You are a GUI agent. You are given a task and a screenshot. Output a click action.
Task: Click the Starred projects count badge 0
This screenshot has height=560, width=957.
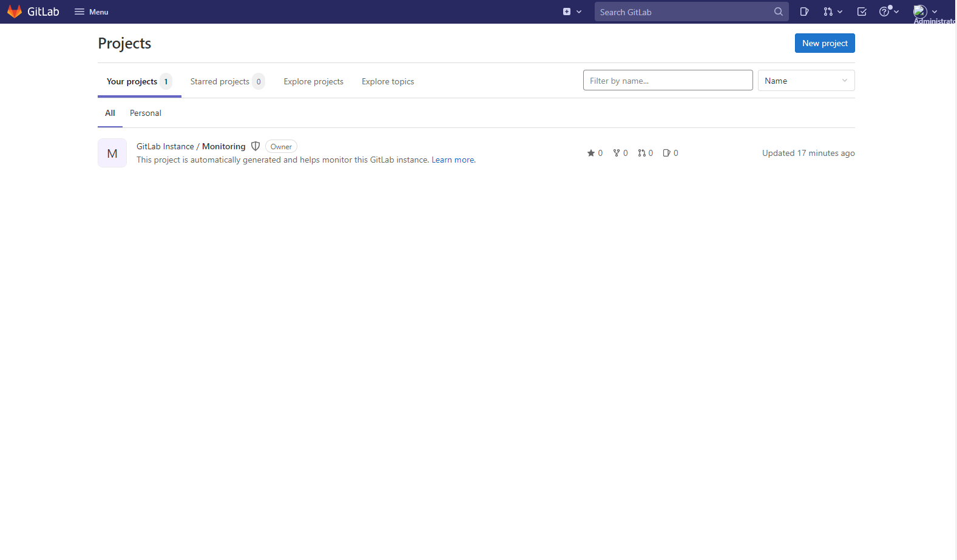[x=259, y=81]
